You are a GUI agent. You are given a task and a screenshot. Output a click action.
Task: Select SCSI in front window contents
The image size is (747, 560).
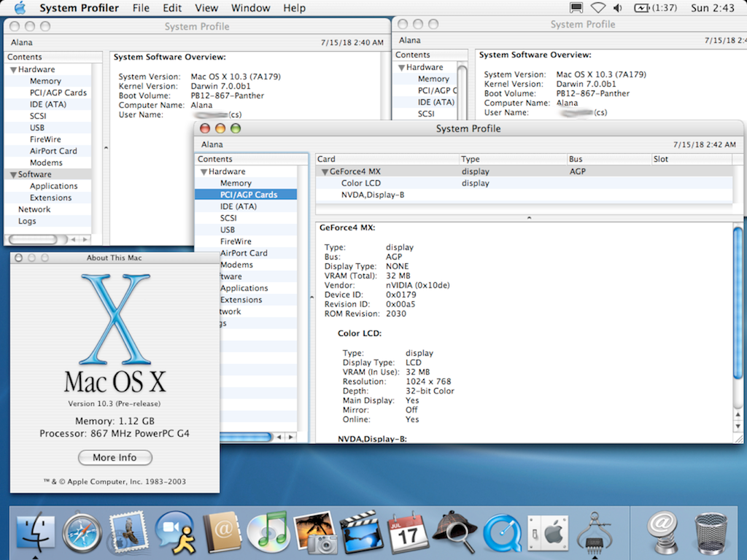(246, 217)
